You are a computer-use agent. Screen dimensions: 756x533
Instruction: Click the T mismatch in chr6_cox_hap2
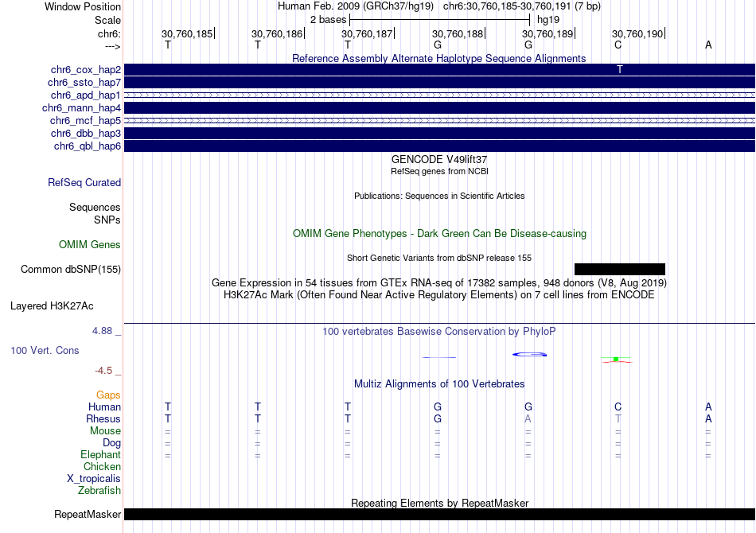click(x=620, y=69)
